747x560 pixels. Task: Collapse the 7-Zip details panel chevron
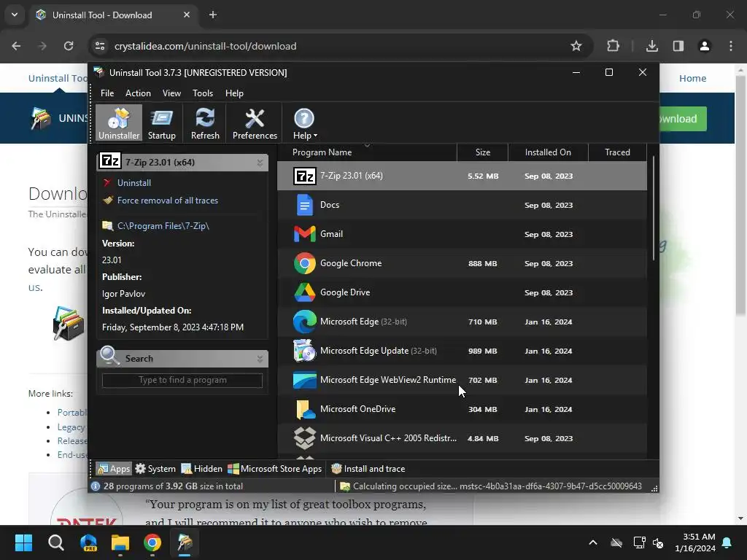[x=260, y=163]
